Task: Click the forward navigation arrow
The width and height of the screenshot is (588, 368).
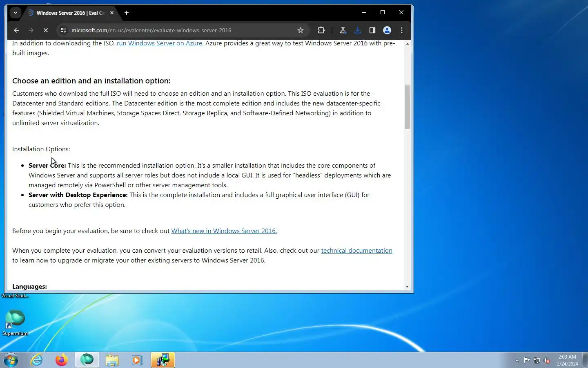Action: tap(31, 30)
